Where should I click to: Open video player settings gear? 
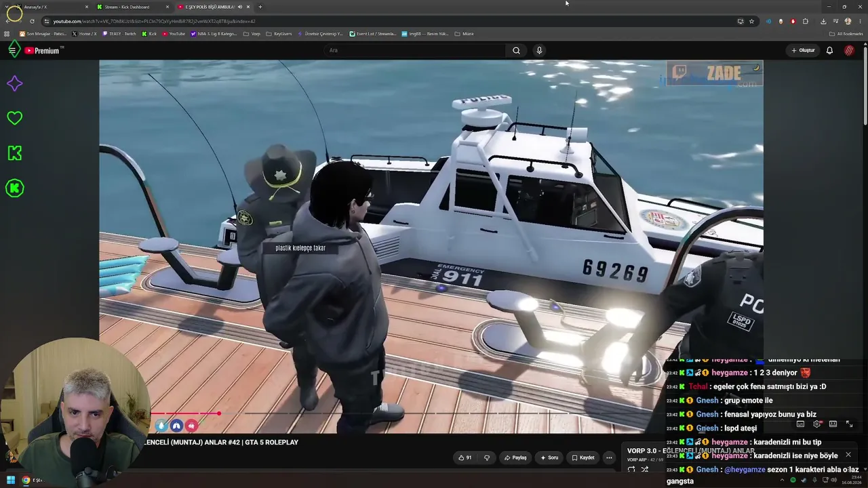[x=816, y=424]
